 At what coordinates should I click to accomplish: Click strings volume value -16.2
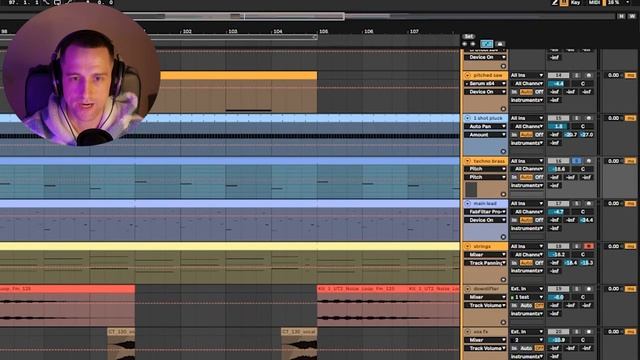coord(558,255)
